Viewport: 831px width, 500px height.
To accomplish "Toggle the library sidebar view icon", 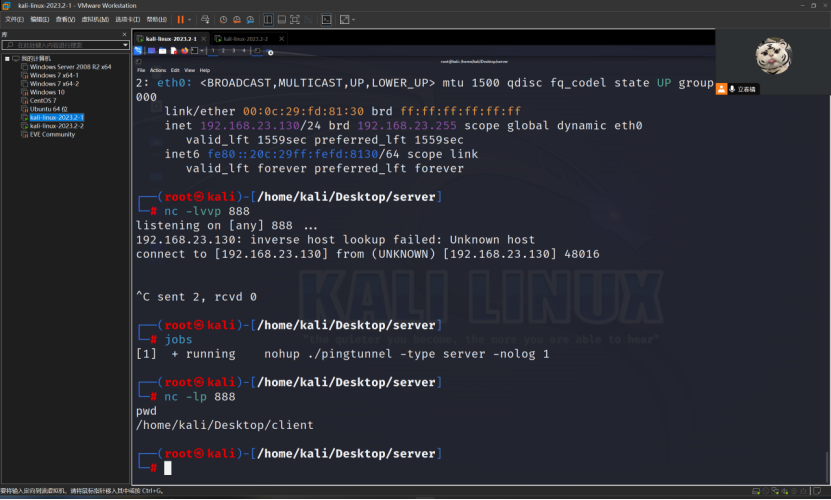I will pyautogui.click(x=268, y=20).
